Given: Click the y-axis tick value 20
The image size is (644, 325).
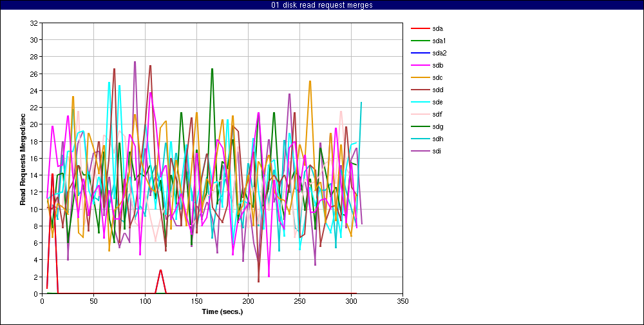Looking at the screenshot, I should 33,124.
